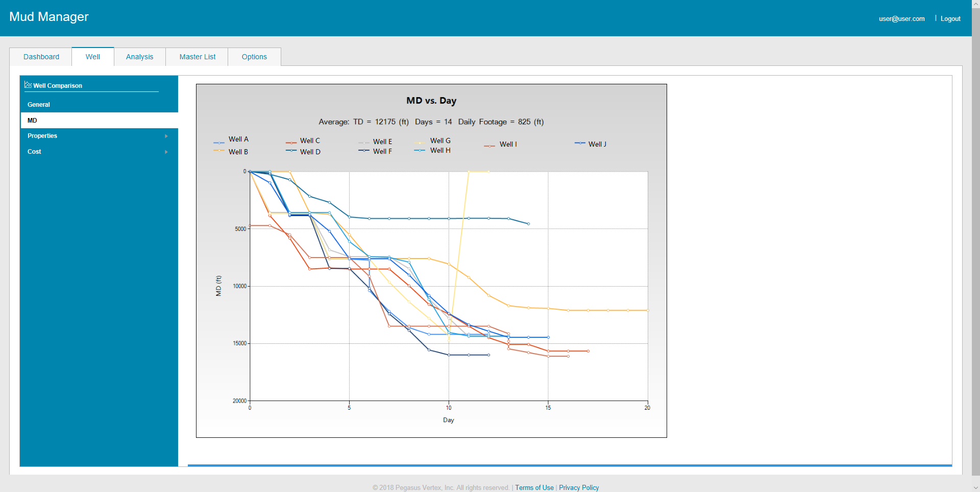Select the Well tab

pos(93,57)
